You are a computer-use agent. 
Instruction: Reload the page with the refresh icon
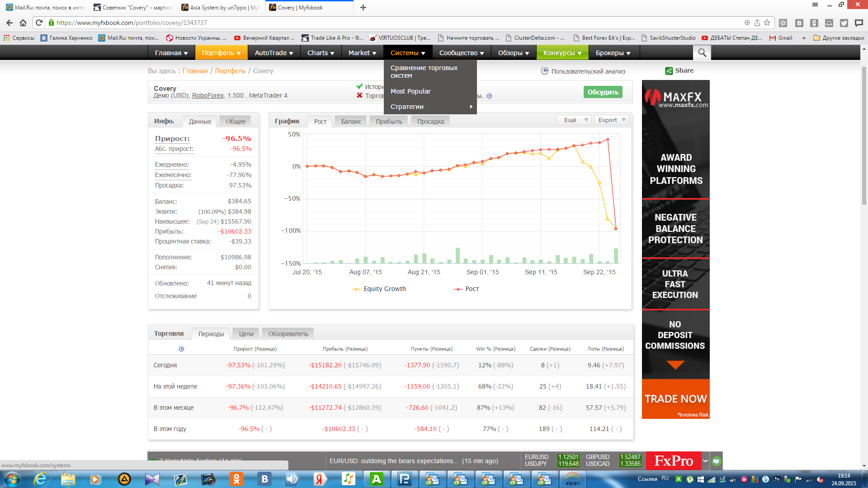pyautogui.click(x=39, y=23)
